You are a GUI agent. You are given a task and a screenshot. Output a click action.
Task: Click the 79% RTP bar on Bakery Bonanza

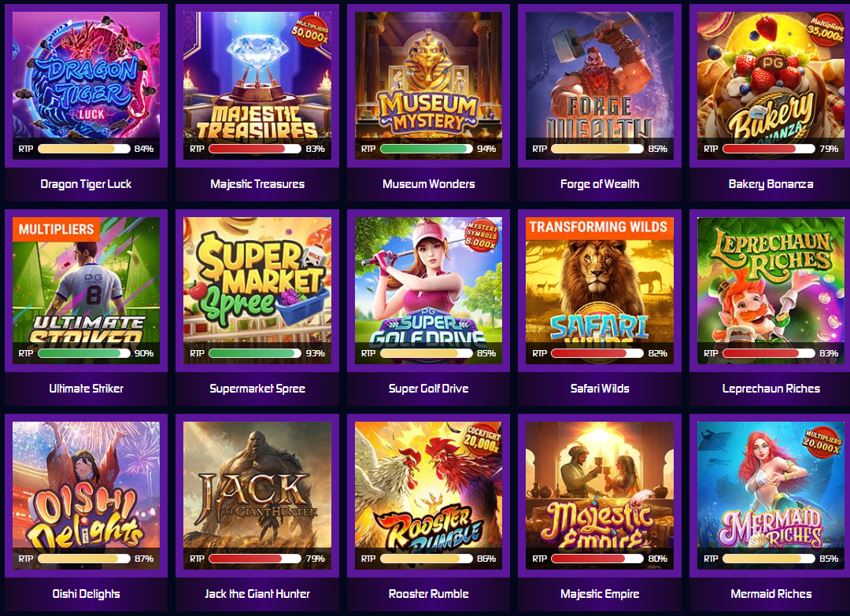click(769, 149)
